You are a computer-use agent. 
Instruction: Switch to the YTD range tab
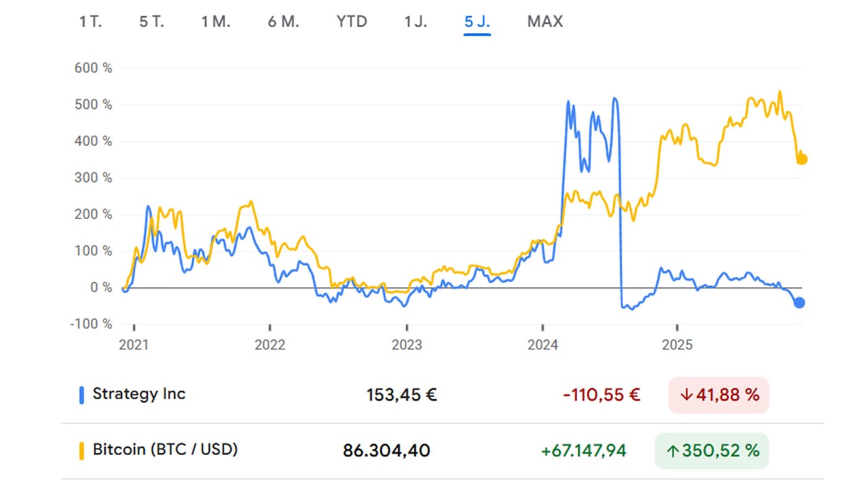click(351, 21)
